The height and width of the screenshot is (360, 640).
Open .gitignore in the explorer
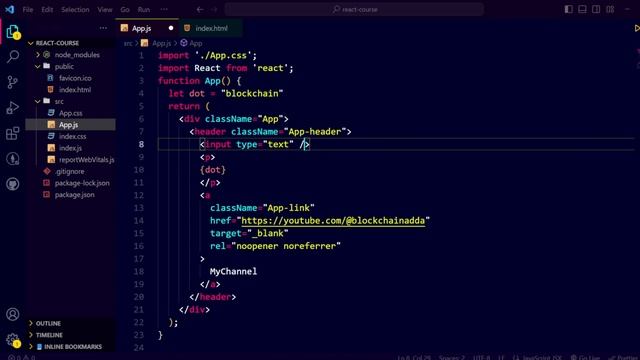69,171
